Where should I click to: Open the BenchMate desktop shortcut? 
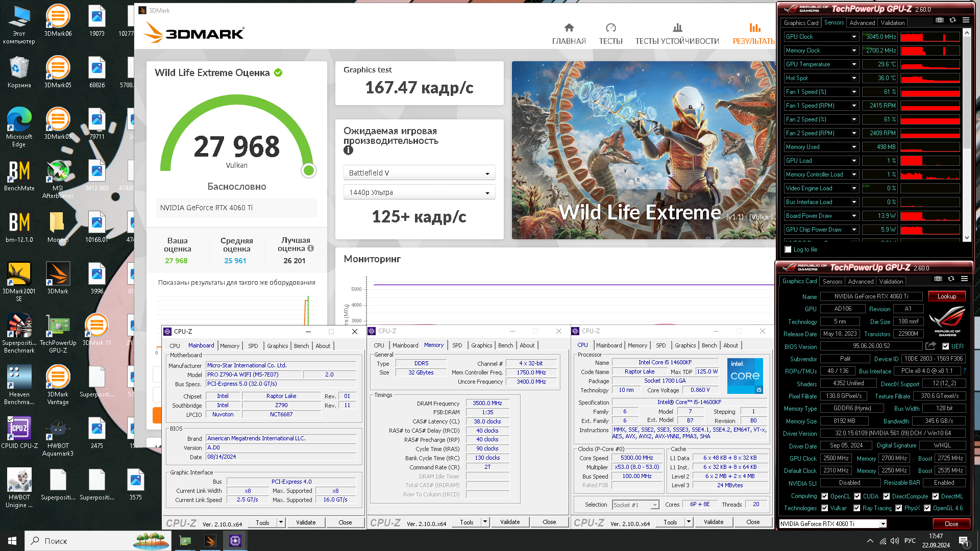pyautogui.click(x=19, y=176)
